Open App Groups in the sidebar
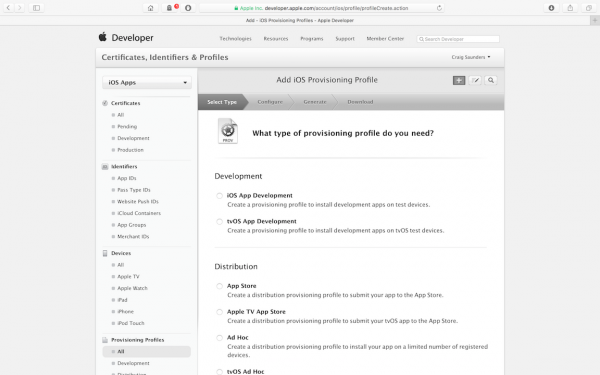Viewport: 600px width, 375px height. 132,225
